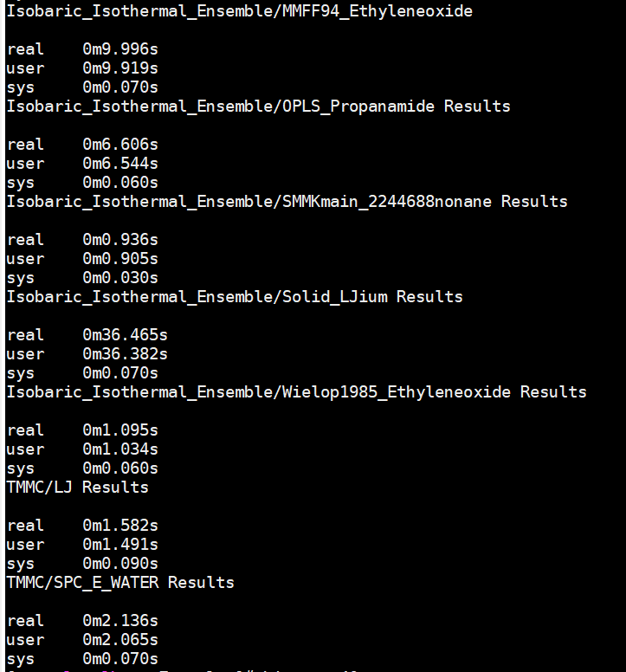626x672 pixels.
Task: Click the Wielop1985_Ethyleneoxide Results line
Action: pos(296,392)
